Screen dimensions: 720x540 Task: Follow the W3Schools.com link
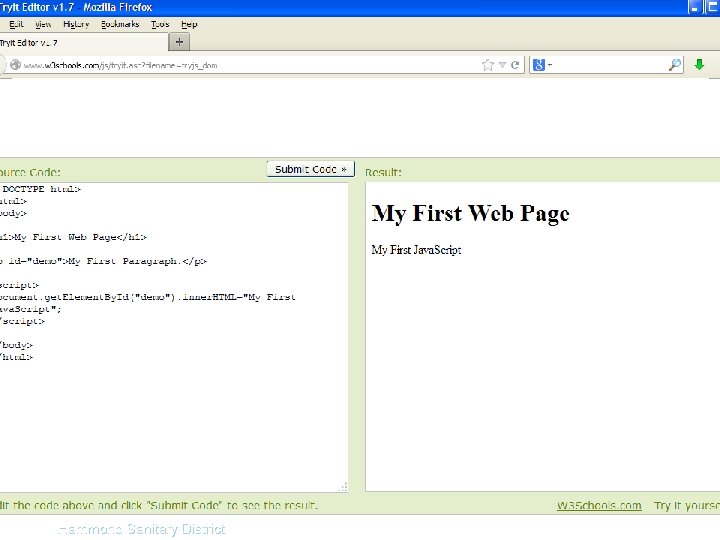tap(599, 506)
